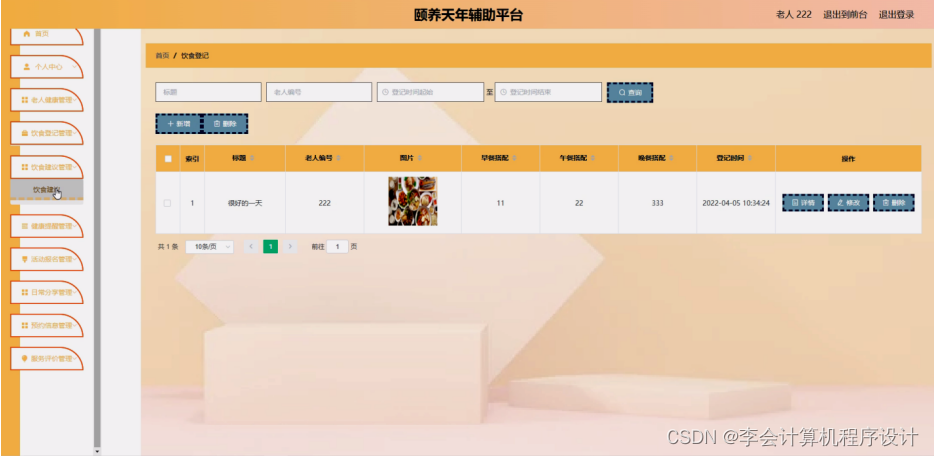Click the clock icon in 登记时间起始 field
934x456 pixels.
pyautogui.click(x=385, y=92)
